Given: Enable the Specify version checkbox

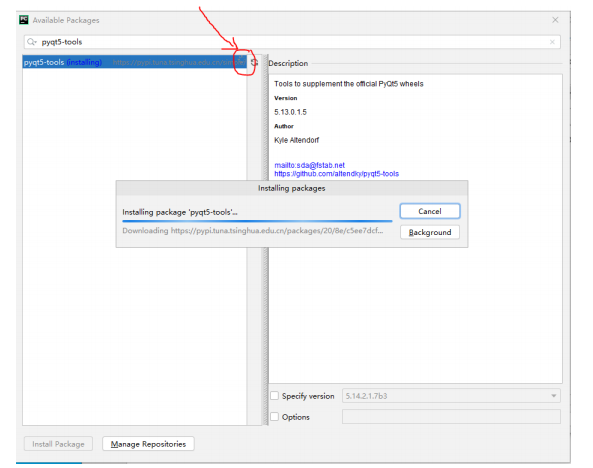Looking at the screenshot, I should click(275, 396).
